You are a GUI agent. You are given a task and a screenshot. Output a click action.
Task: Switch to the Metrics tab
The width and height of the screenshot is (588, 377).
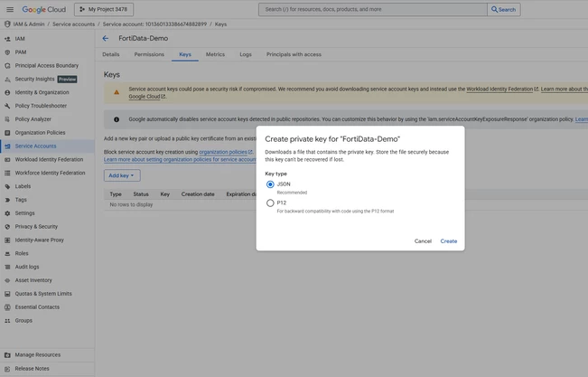coord(215,54)
